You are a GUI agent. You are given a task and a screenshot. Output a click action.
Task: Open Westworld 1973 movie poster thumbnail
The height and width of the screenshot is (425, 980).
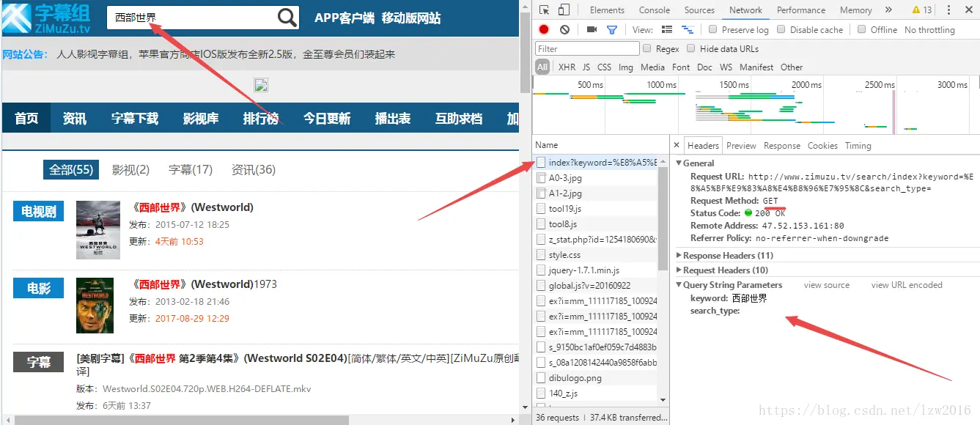point(95,305)
